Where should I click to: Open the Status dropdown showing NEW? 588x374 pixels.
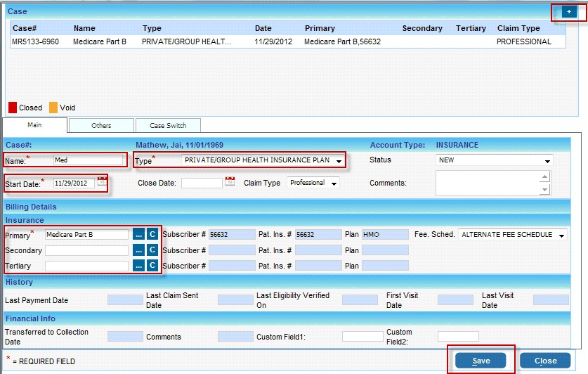[547, 161]
